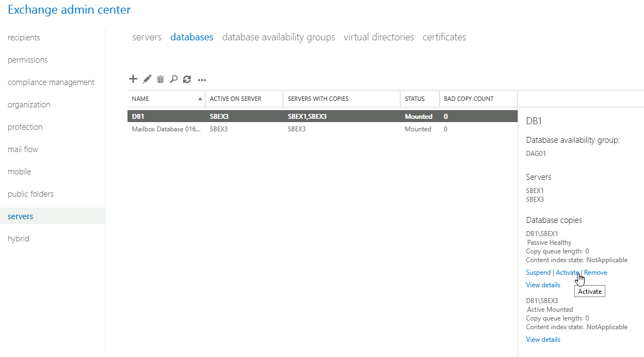Screen dimensions: 644x357
Task: Click the edit pencil icon
Action: (x=147, y=79)
